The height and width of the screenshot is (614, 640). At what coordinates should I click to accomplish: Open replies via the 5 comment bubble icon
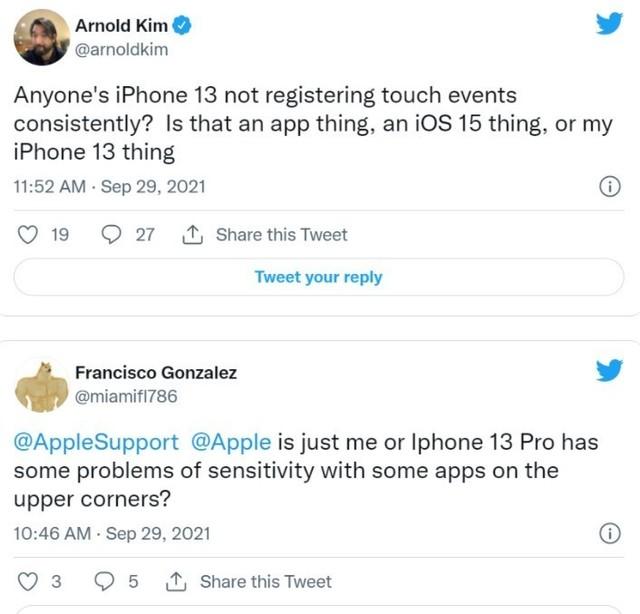point(106,582)
